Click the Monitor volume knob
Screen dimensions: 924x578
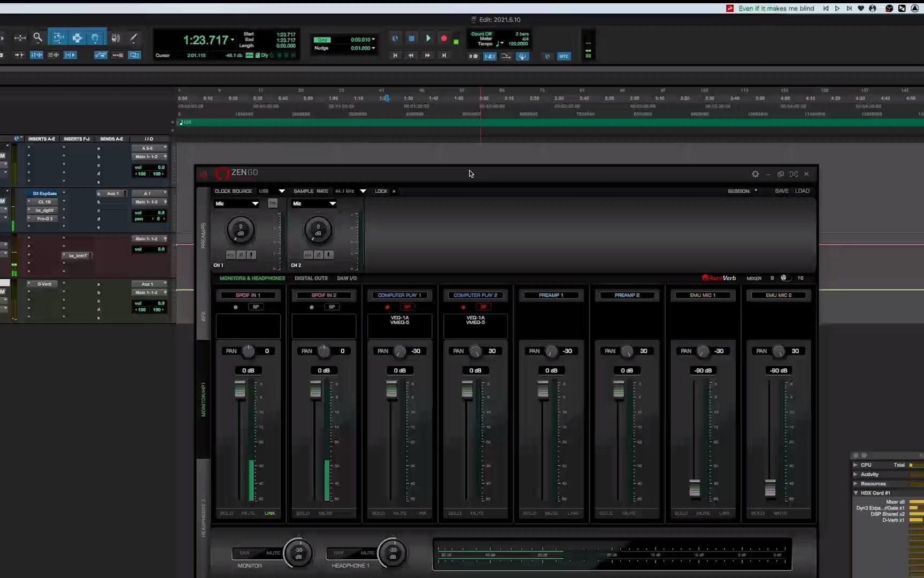pyautogui.click(x=298, y=553)
